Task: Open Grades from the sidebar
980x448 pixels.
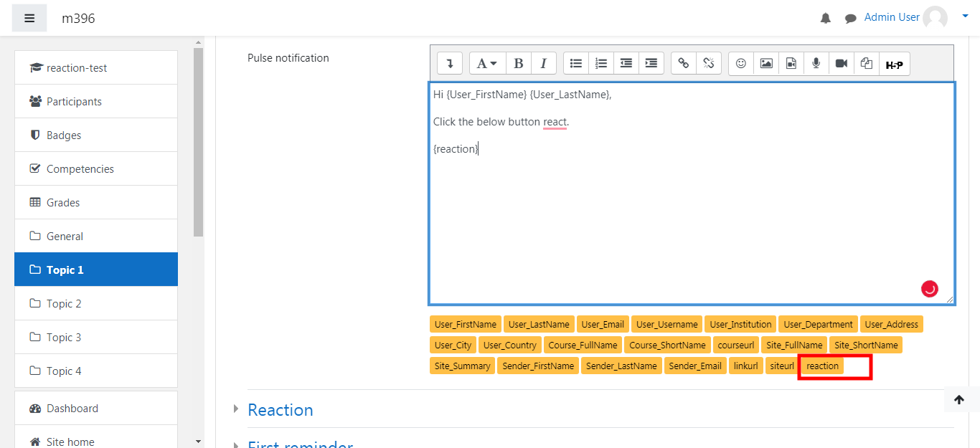Action: tap(63, 202)
